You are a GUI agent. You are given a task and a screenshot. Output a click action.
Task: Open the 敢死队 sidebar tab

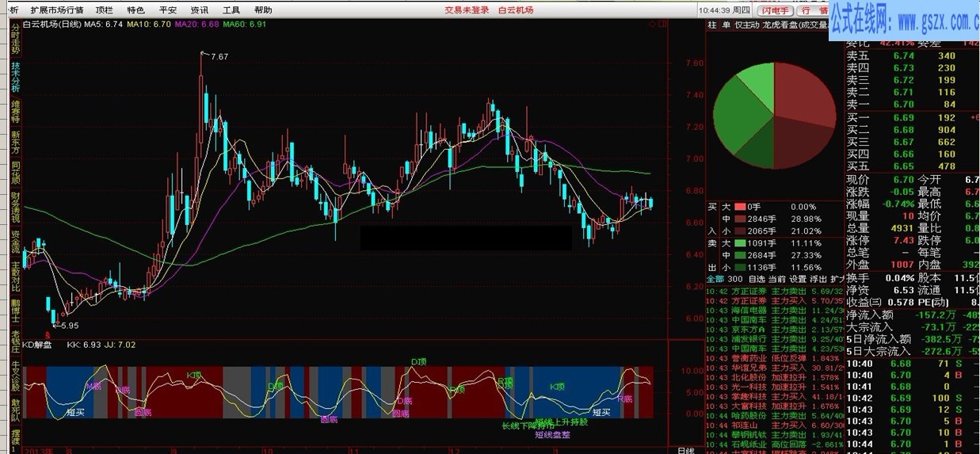coord(15,410)
